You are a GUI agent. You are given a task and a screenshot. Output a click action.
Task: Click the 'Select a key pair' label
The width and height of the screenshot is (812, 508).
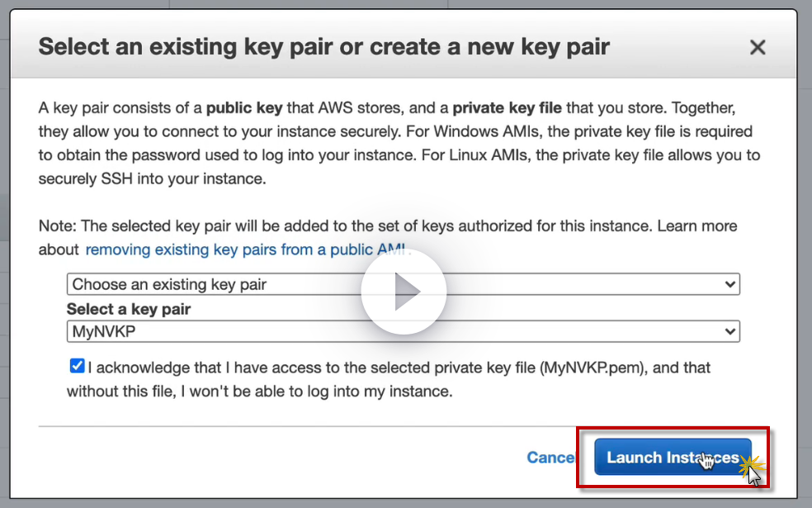(129, 309)
